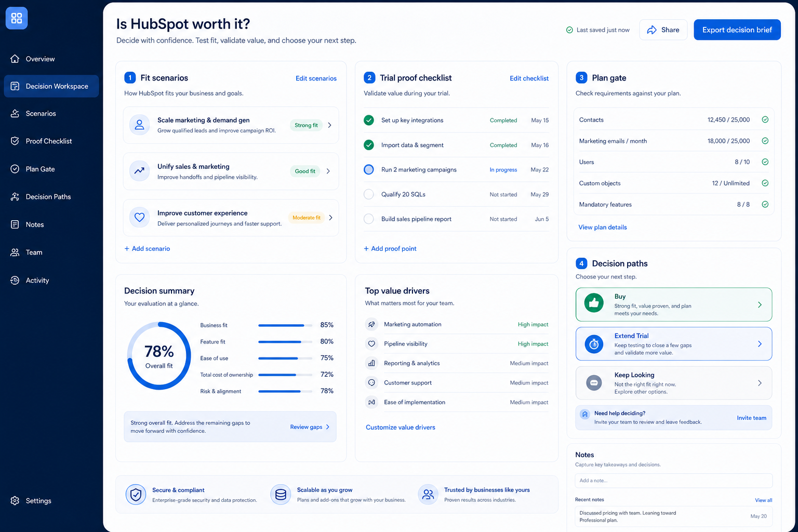Click the Buy thumbs-up icon
This screenshot has height=532, width=798.
[x=594, y=303]
